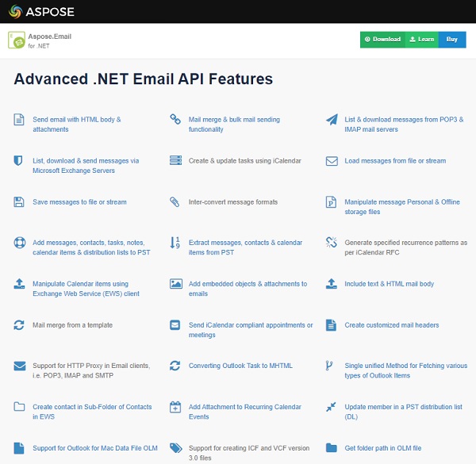476x464 pixels.
Task: Click folder outline icon beside Create contact in Sub-Folder
Action: [x=19, y=406]
